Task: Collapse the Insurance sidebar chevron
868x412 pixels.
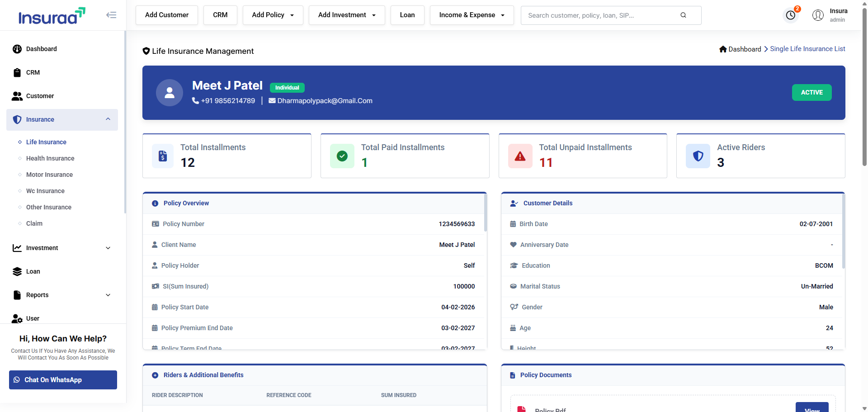Action: point(108,119)
